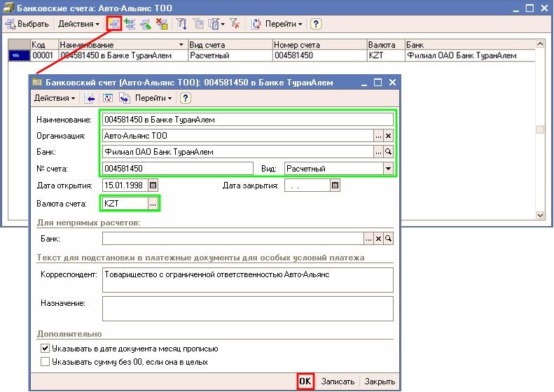This screenshot has height=392, width=554.
Task: Enable 'Указывать сумму без 00' checkbox
Action: [x=46, y=362]
